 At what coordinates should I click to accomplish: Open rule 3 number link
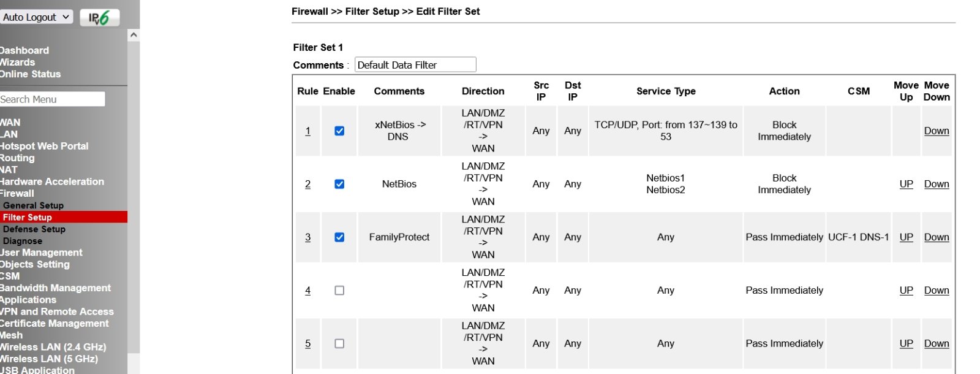(308, 237)
